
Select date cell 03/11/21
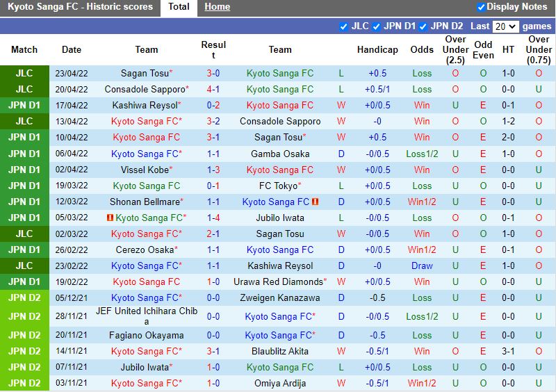72,383
